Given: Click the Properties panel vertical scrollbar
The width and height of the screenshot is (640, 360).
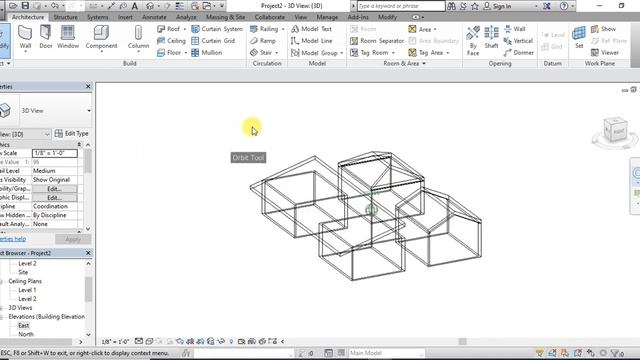Looking at the screenshot, I should tap(88, 161).
